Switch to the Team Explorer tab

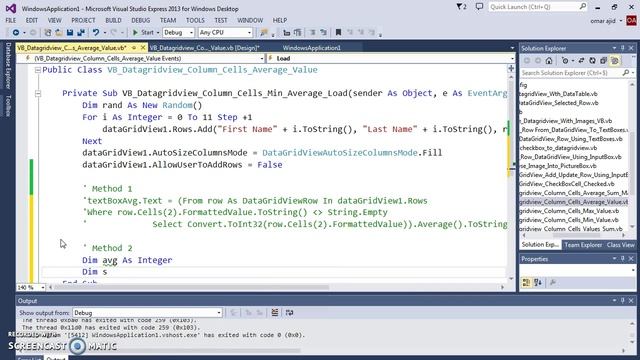[x=583, y=245]
